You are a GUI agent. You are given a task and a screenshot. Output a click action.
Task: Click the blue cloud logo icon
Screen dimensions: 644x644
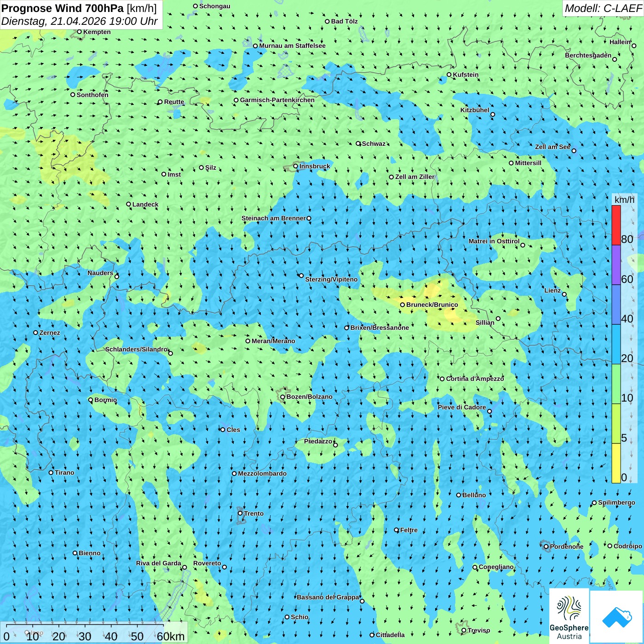[617, 617]
